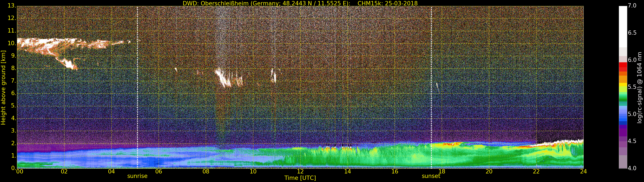Click the colorbar value '4.5'

pyautogui.click(x=632, y=141)
